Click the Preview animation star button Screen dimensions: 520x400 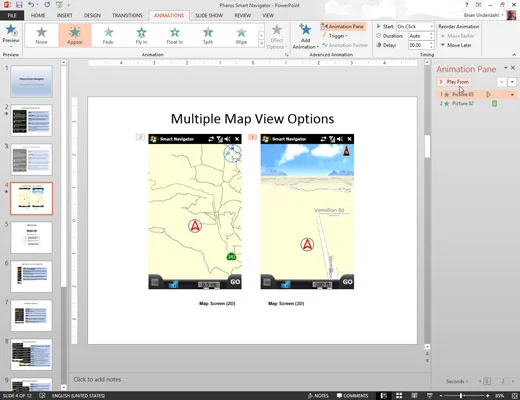click(x=11, y=30)
